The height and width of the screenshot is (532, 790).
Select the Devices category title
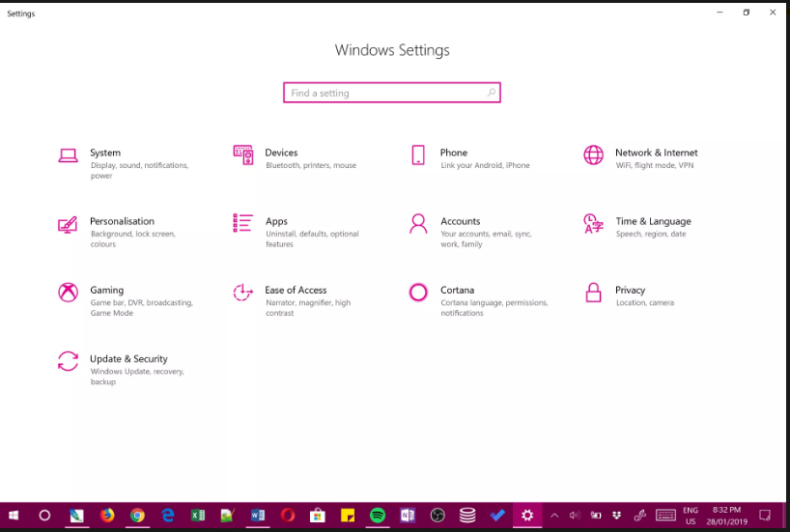tap(281, 153)
